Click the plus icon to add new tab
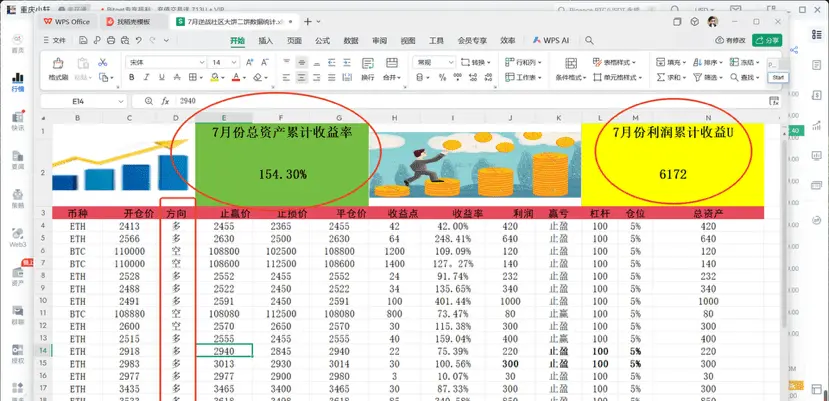Image resolution: width=829 pixels, height=401 pixels. coord(308,22)
